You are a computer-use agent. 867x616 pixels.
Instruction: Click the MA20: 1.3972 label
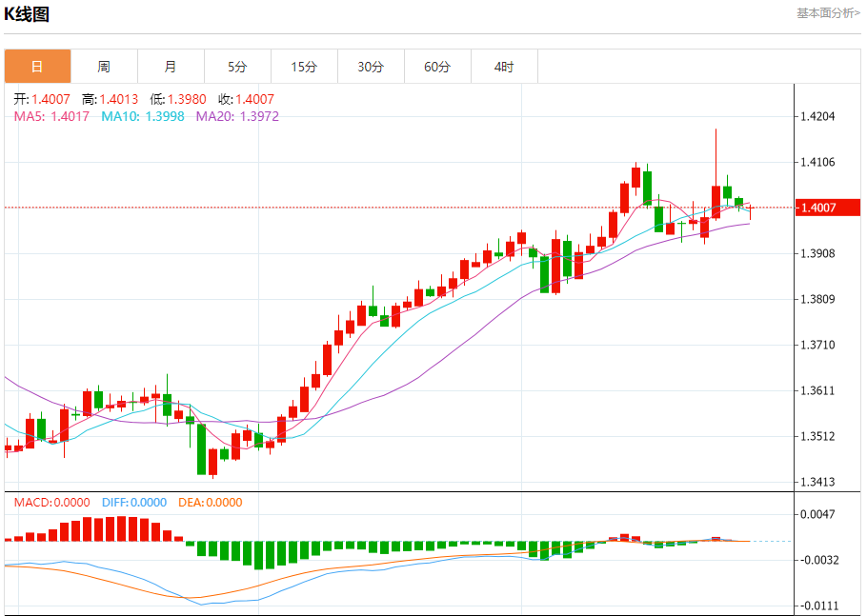(x=238, y=116)
